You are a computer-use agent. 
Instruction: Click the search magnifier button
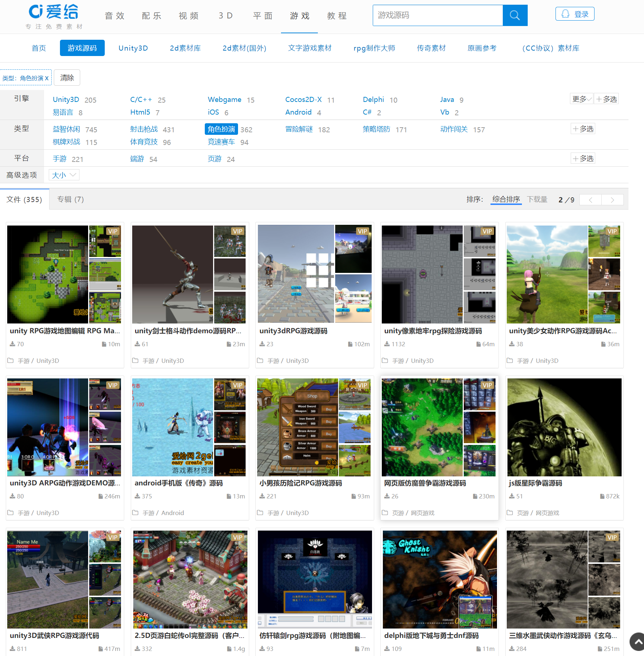515,15
